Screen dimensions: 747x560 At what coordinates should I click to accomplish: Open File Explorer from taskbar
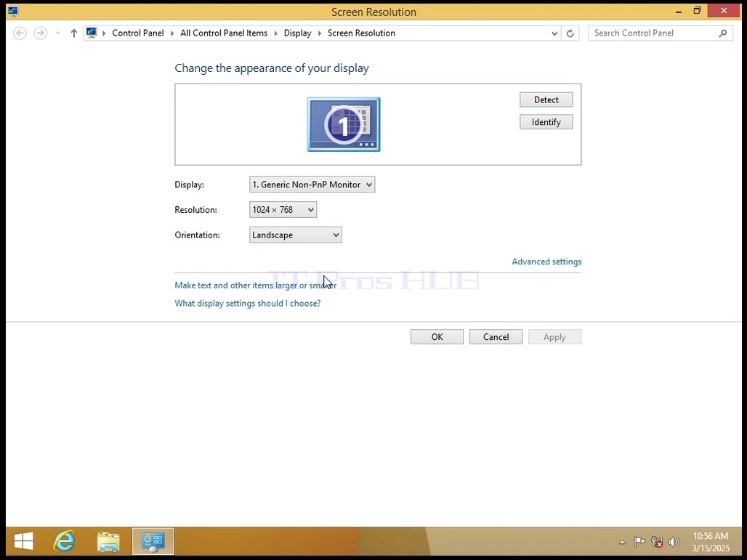click(x=108, y=541)
